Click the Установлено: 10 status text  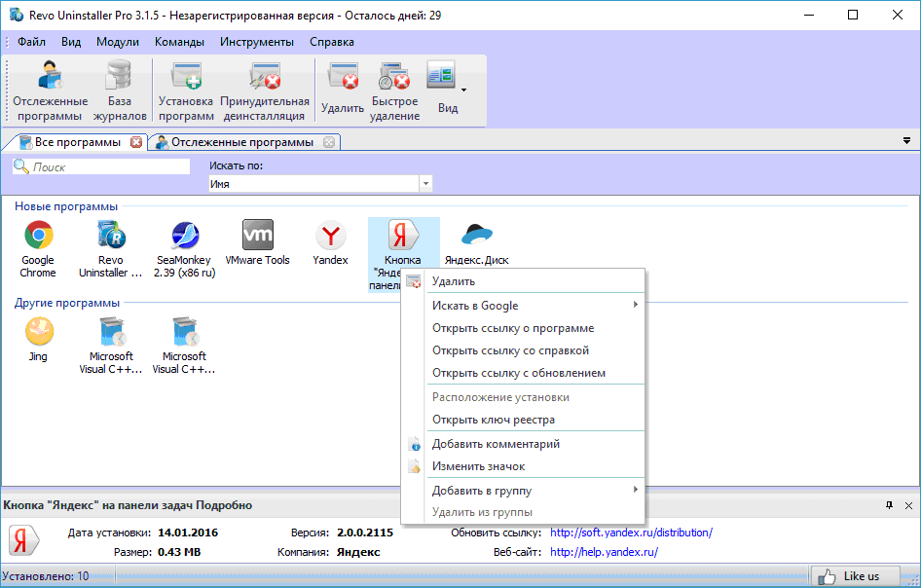(x=46, y=576)
